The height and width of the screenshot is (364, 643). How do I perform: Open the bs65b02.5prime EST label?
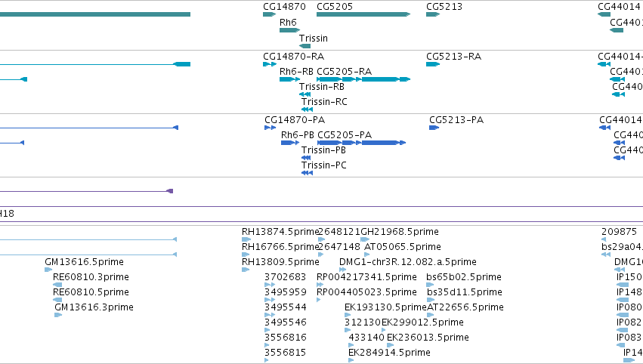pyautogui.click(x=464, y=277)
